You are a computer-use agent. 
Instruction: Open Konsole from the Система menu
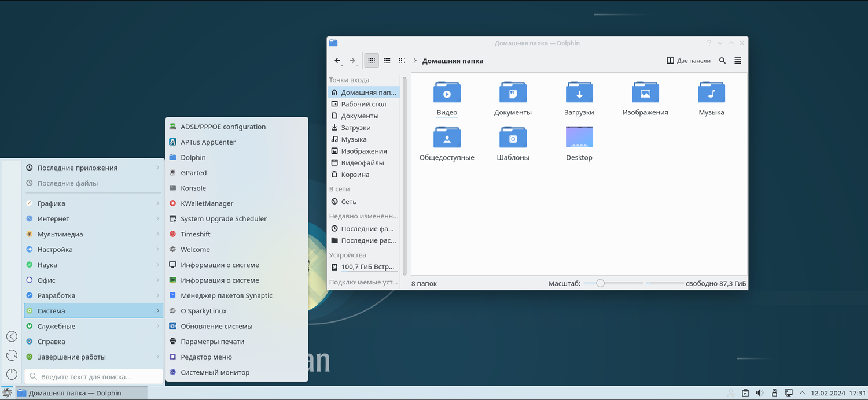click(193, 188)
